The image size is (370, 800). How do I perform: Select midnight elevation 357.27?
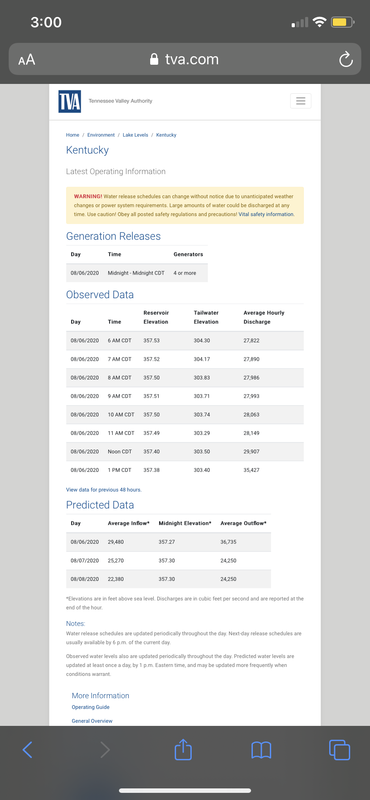tap(167, 542)
